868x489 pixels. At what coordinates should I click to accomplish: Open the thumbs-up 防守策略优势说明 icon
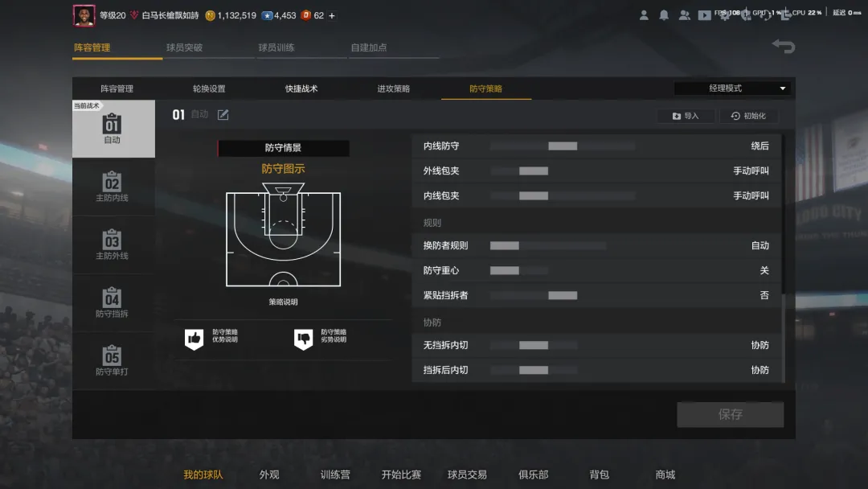194,339
